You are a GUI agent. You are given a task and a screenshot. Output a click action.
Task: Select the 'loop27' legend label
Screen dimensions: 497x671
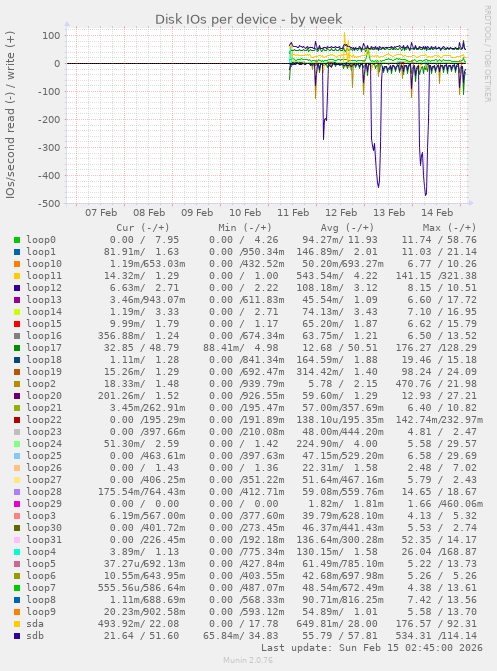(44, 479)
